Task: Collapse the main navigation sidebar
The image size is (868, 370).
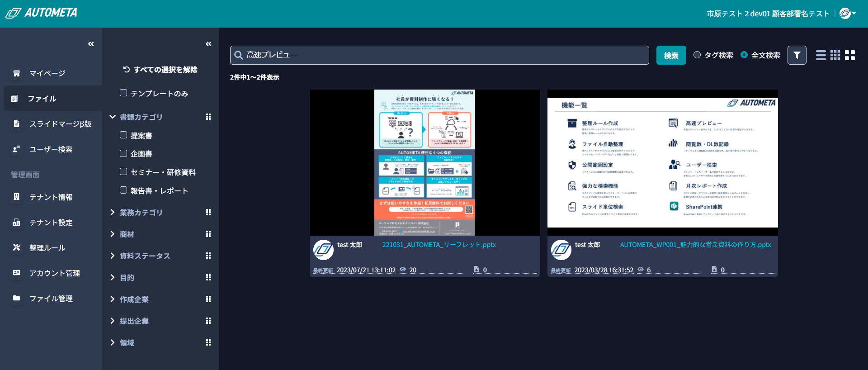Action: tap(91, 44)
